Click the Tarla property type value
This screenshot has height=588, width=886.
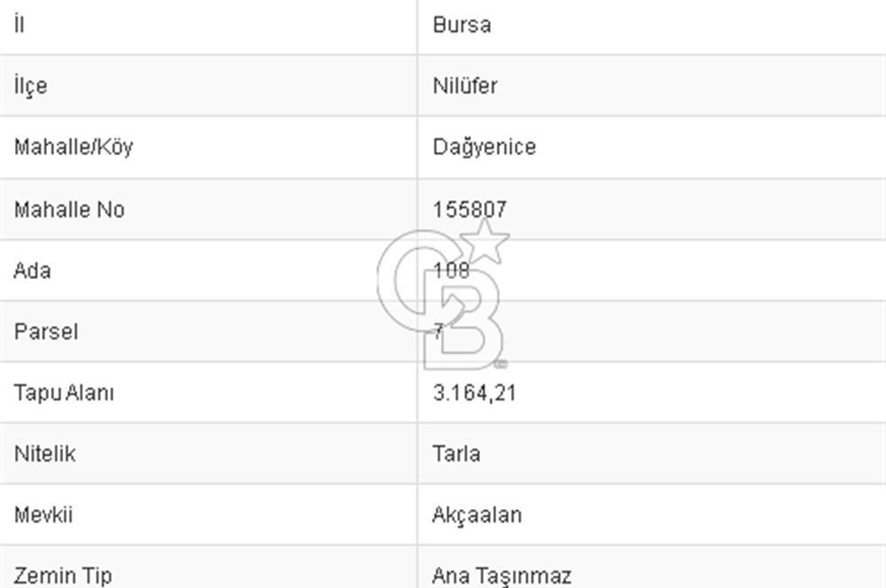(x=456, y=454)
